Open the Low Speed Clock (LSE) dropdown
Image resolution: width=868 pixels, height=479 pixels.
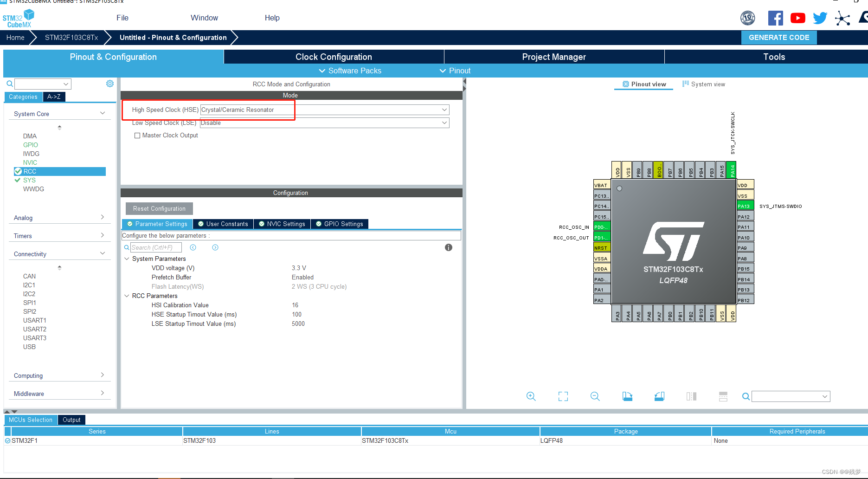pyautogui.click(x=325, y=123)
